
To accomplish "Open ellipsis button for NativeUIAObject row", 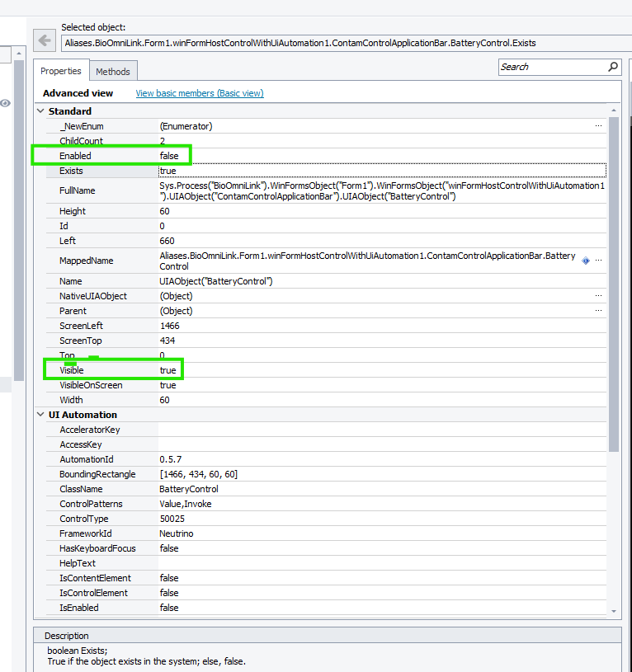I will click(598, 296).
